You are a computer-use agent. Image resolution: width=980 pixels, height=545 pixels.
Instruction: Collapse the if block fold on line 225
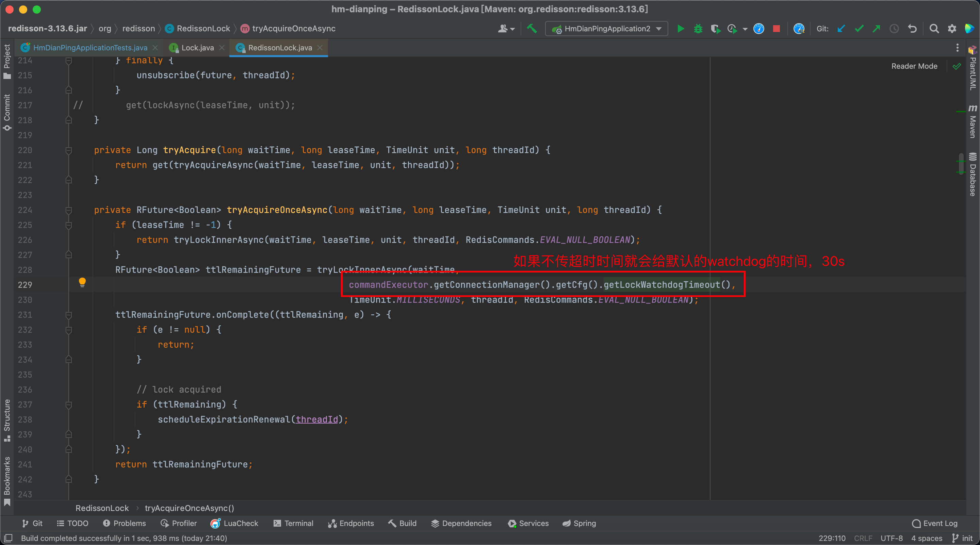pyautogui.click(x=69, y=226)
